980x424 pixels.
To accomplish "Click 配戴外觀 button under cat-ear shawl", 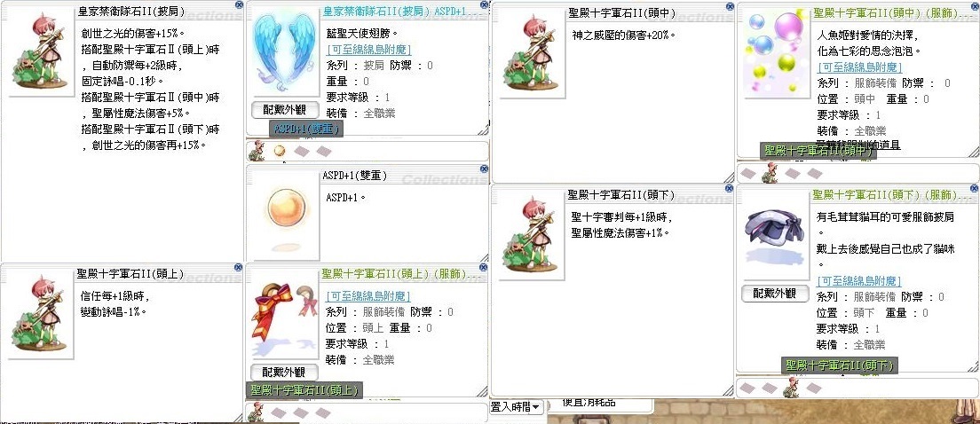I will 774,293.
